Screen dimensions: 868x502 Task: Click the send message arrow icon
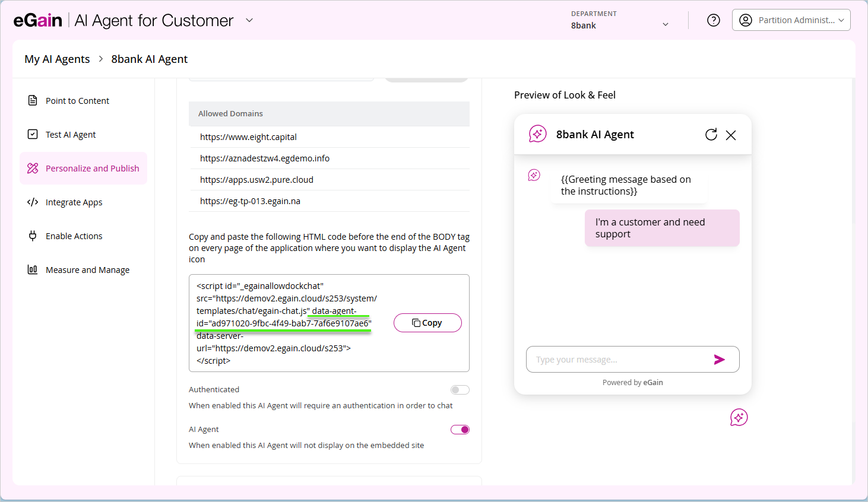[x=719, y=359]
